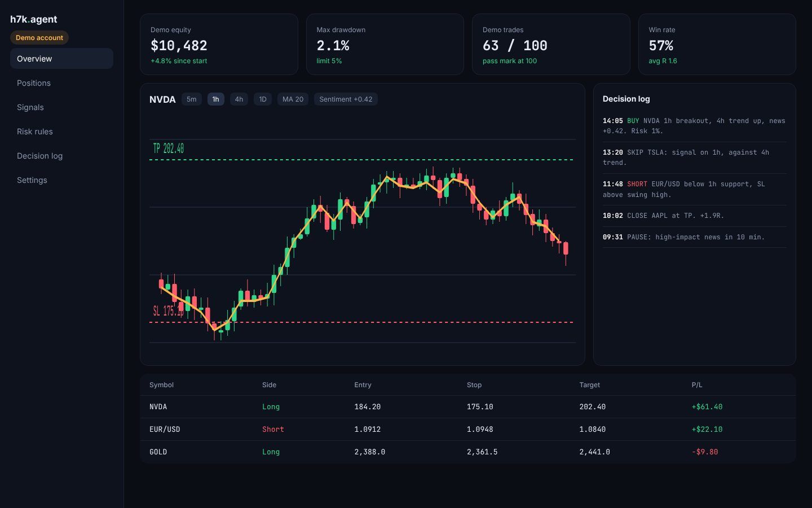The height and width of the screenshot is (508, 812).
Task: Open Signals in the sidebar
Action: coord(61,107)
